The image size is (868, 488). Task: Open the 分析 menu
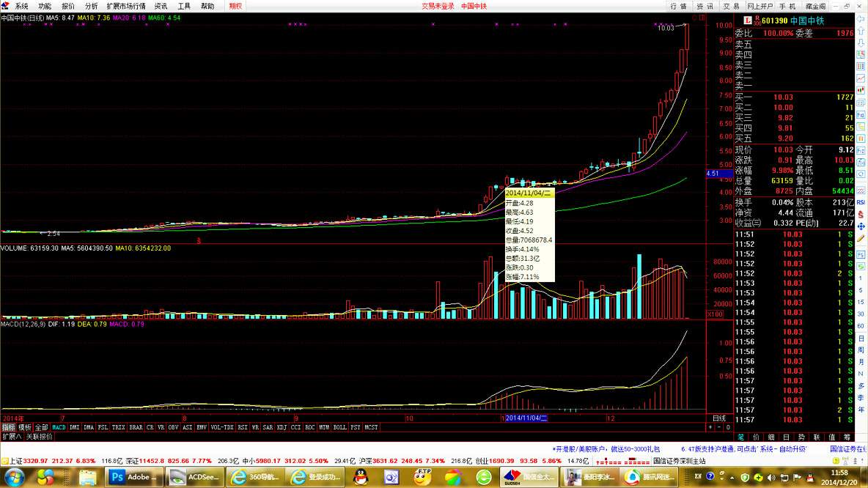coord(92,6)
